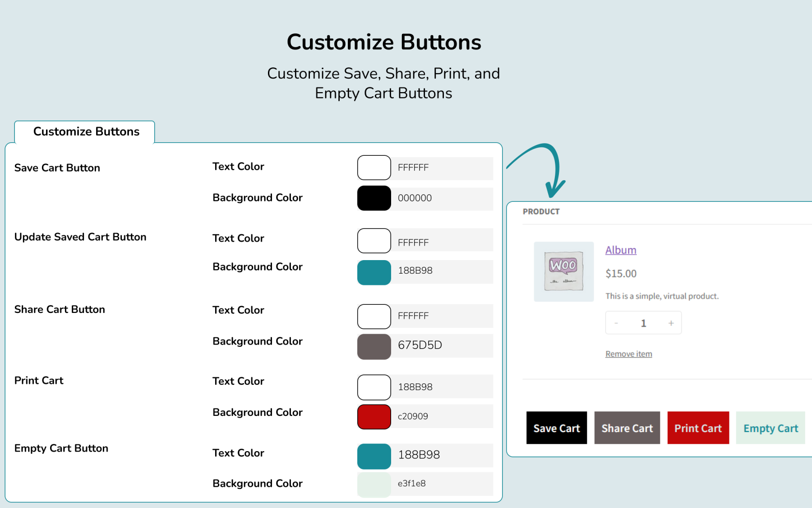Pick the Save Cart black background swatch

point(374,198)
